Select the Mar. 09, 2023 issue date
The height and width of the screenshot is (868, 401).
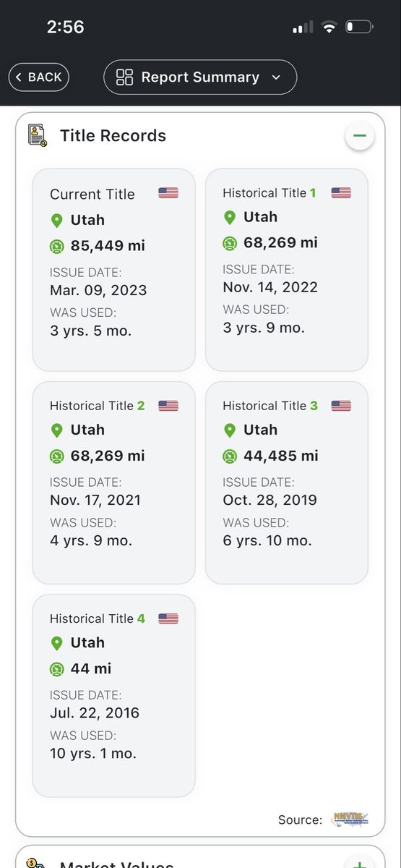click(98, 290)
